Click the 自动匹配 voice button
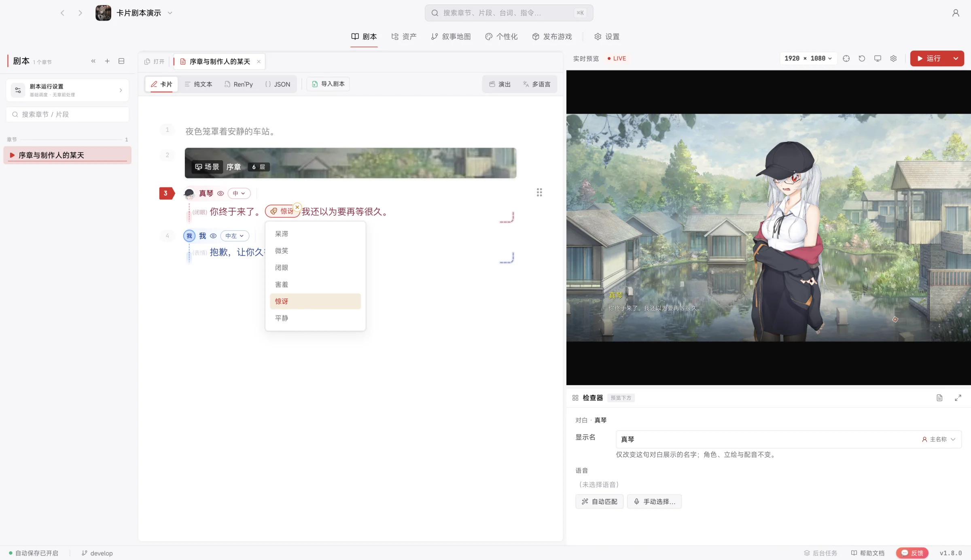 pos(600,502)
